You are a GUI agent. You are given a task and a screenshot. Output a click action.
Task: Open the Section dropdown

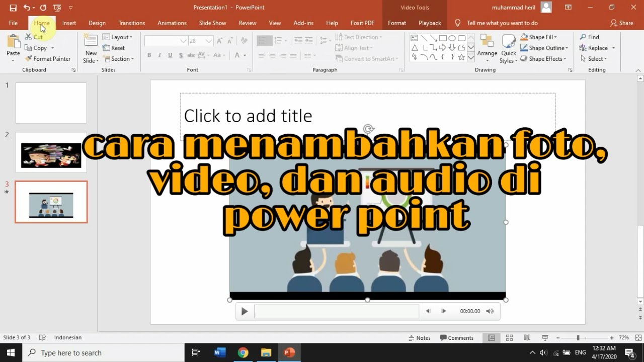(x=119, y=59)
